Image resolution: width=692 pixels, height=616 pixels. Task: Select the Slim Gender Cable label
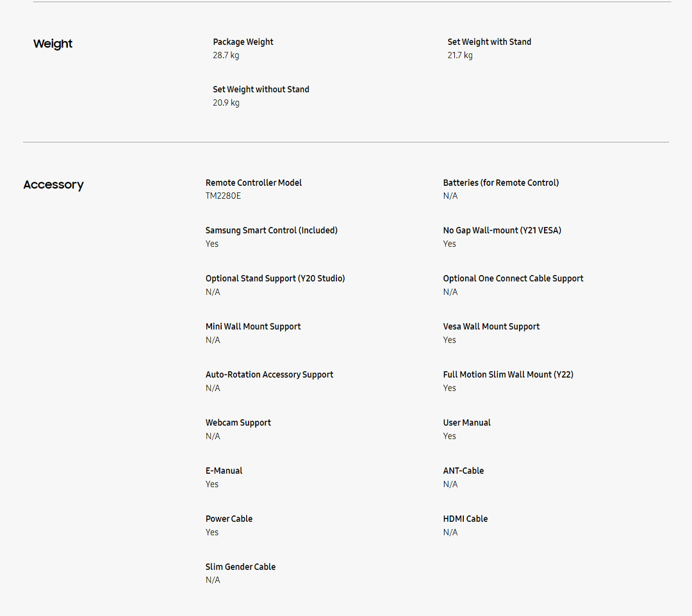point(240,567)
